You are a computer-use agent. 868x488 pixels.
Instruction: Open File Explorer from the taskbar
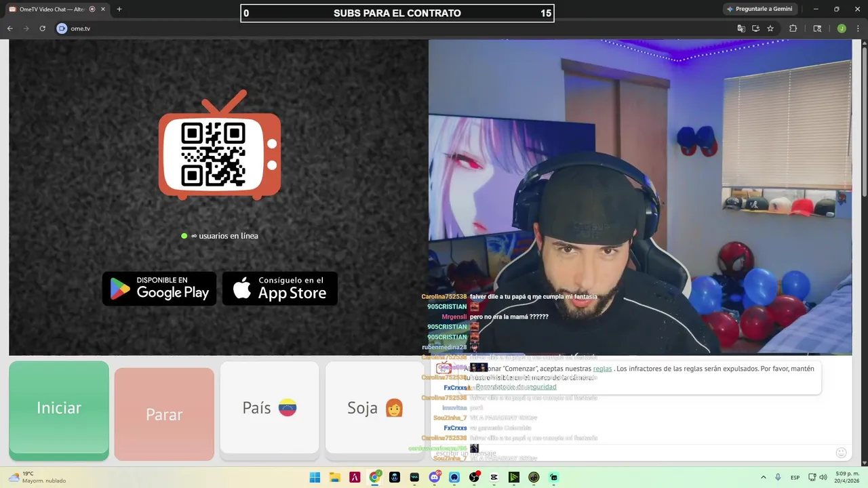[x=335, y=477]
